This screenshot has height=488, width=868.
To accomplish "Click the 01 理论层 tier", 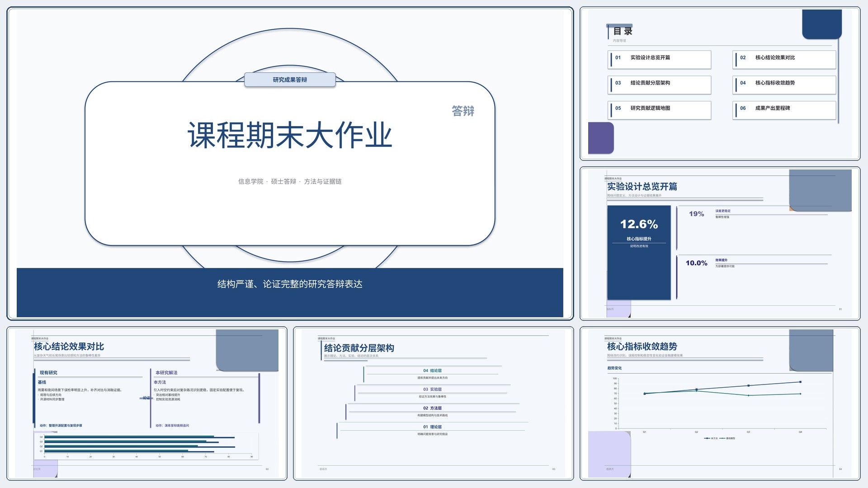I will 432,430.
